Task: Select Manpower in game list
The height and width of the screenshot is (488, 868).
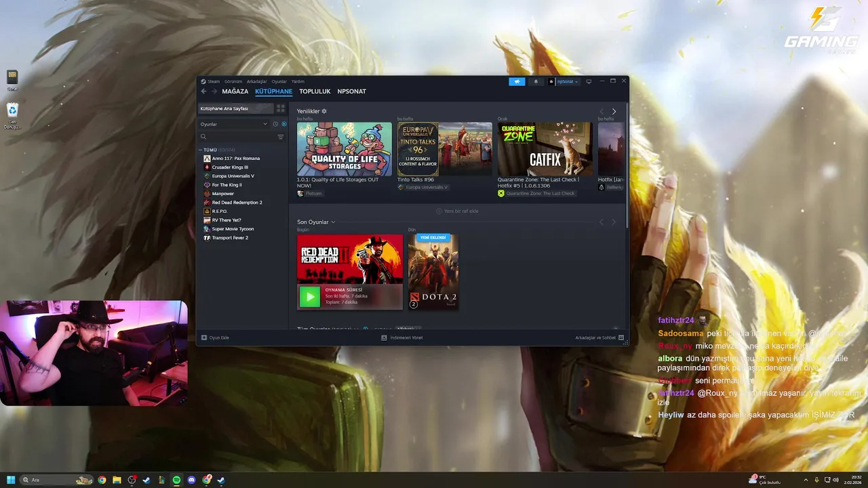Action: click(x=222, y=194)
